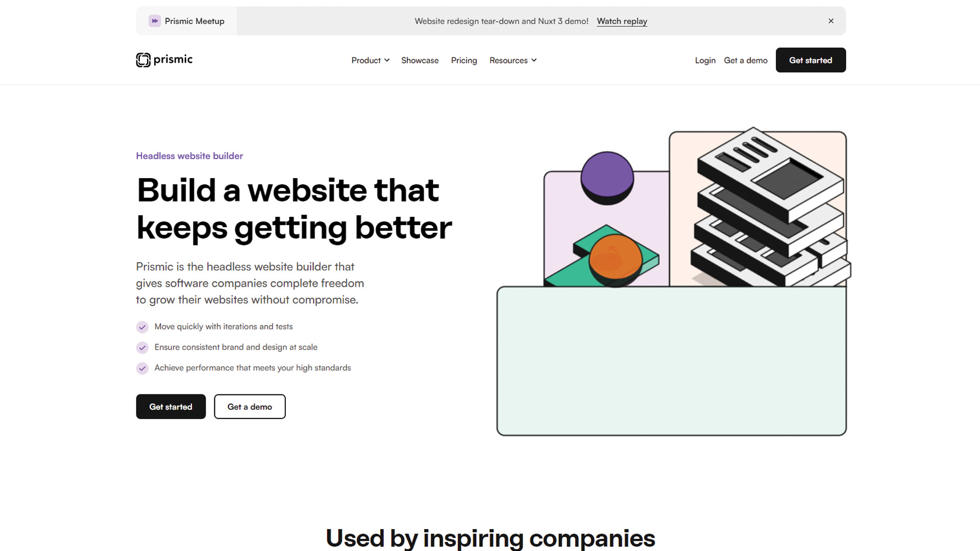
Task: Click the Prismic Meetup play badge icon
Action: 155,21
